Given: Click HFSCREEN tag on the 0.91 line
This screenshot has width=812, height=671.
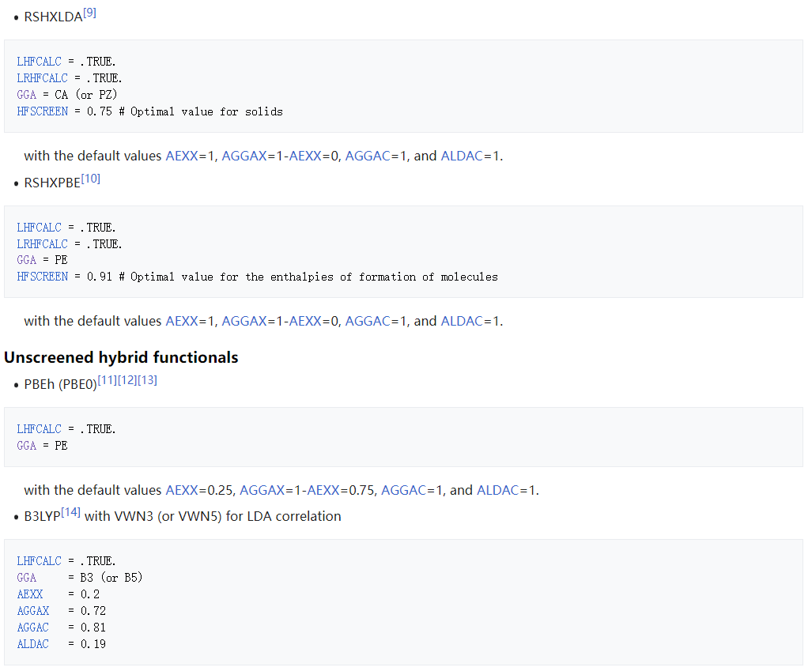Looking at the screenshot, I should [42, 277].
